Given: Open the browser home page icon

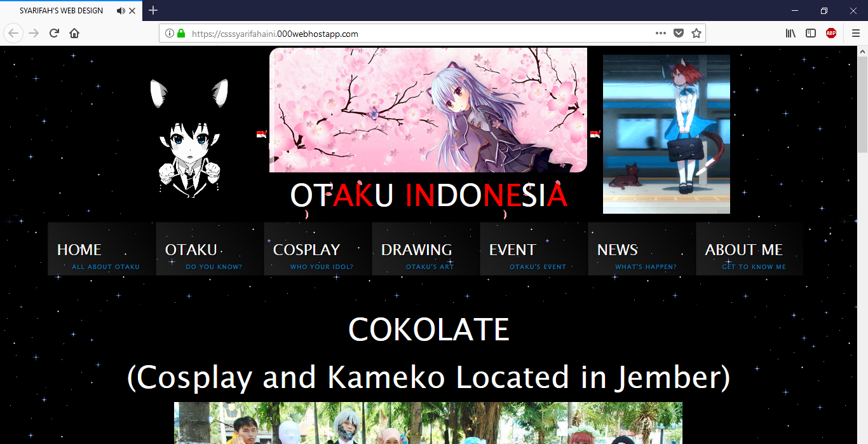Looking at the screenshot, I should point(74,33).
